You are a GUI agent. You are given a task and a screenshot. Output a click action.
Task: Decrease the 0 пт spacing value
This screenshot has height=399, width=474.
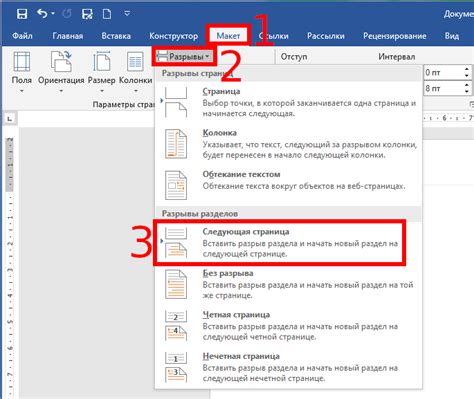click(x=467, y=76)
